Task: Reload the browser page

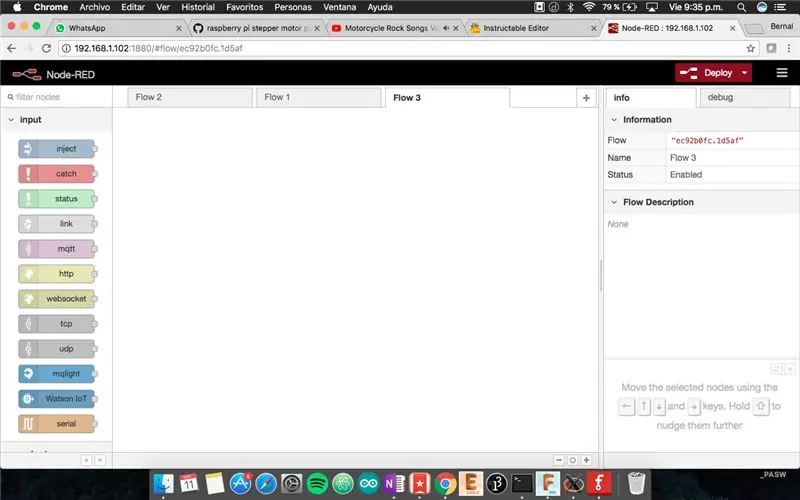Action: point(46,48)
